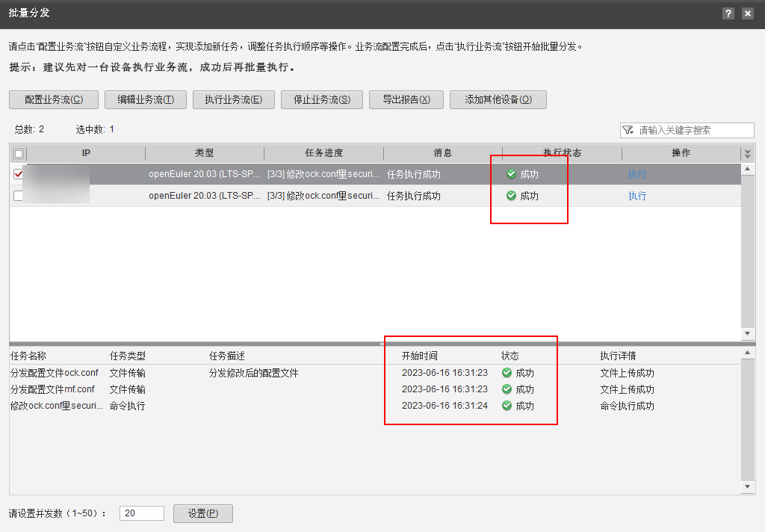Screen dimensions: 765x532
Task: Click success icon for 分发配置文件mf.conf task
Action: pyautogui.click(x=507, y=389)
